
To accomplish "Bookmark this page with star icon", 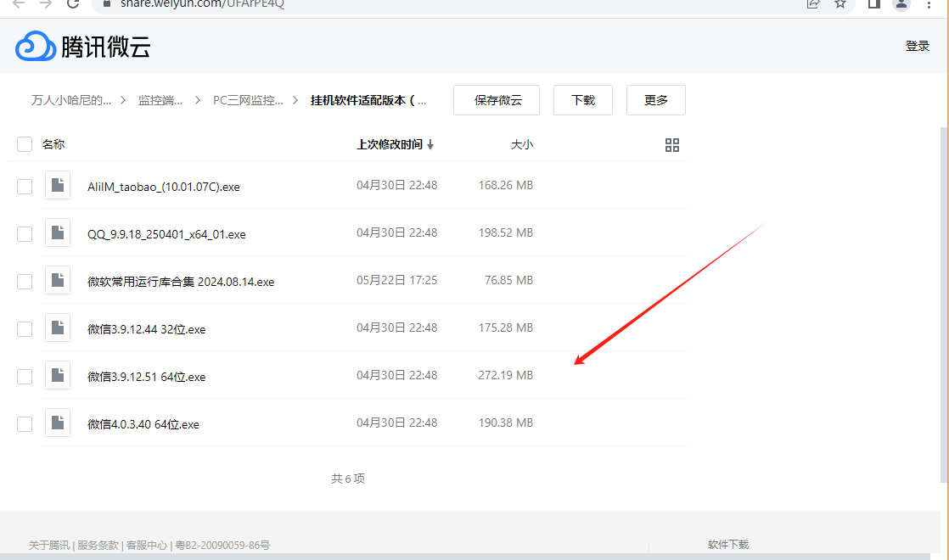I will 840,3.
